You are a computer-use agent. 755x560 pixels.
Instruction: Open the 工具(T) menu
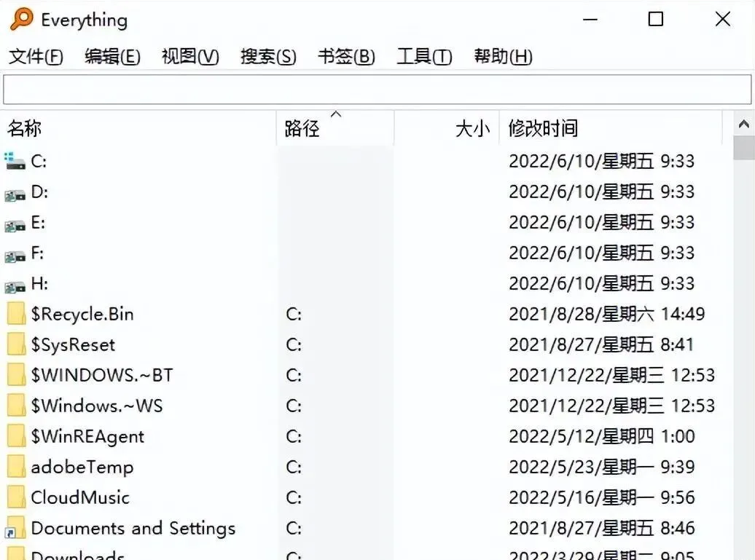(x=424, y=56)
